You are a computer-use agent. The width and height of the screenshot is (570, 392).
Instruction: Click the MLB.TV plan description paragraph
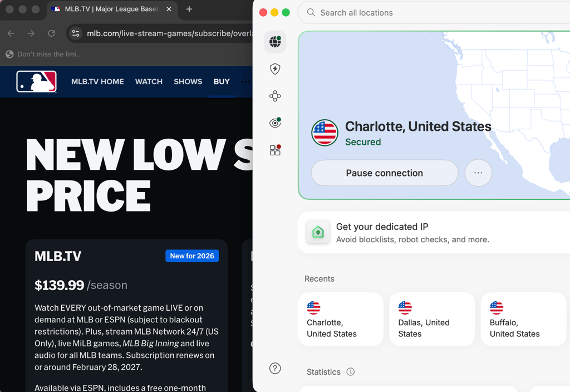[x=126, y=337]
